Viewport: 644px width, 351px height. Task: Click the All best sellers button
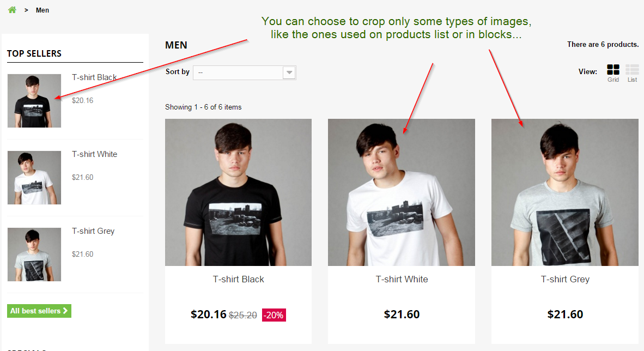tap(39, 311)
